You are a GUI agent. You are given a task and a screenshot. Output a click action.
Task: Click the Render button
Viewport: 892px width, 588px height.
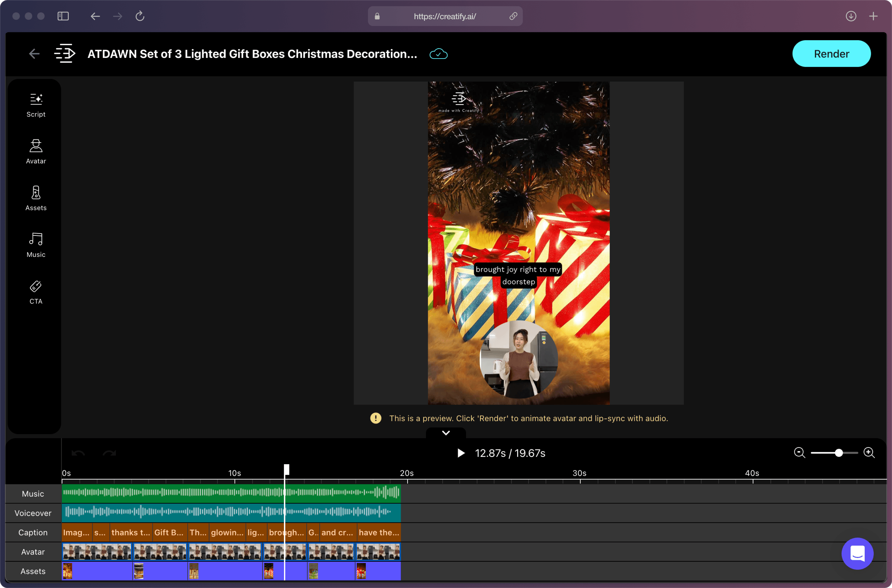click(x=831, y=54)
